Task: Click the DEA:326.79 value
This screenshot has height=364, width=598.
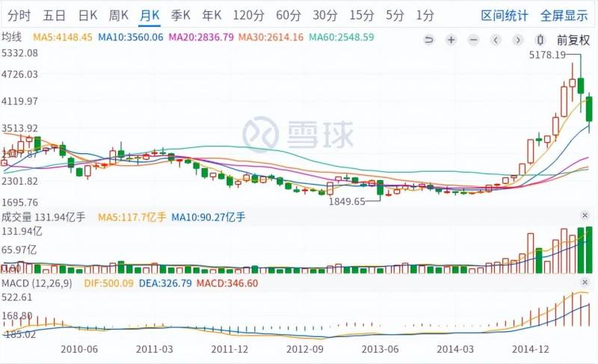Action: point(165,283)
